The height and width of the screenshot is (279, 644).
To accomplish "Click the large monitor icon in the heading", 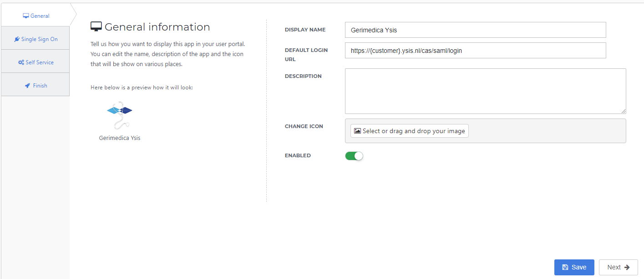I will coord(96,27).
